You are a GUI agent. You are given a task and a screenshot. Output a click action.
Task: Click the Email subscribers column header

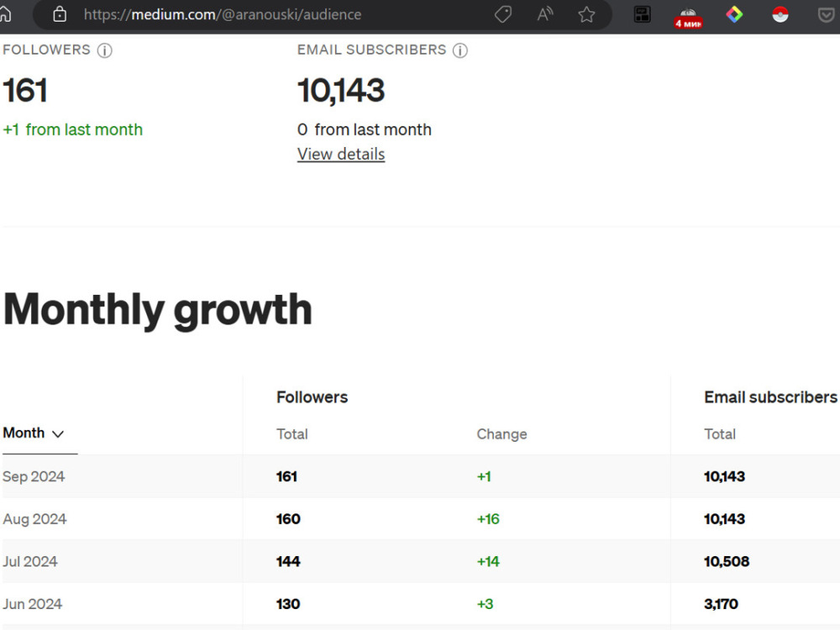pos(770,397)
